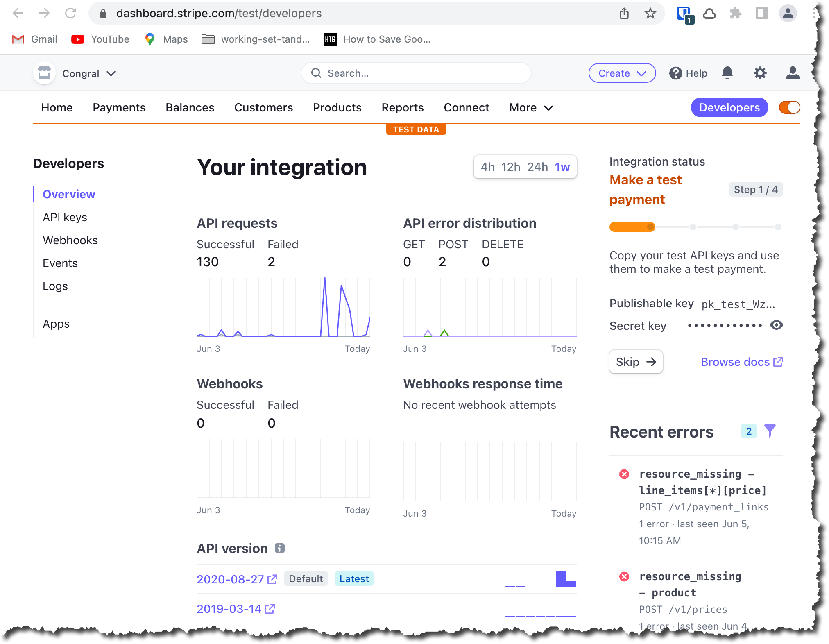This screenshot has height=644, width=829.
Task: Open the Settings gear
Action: pyautogui.click(x=760, y=73)
